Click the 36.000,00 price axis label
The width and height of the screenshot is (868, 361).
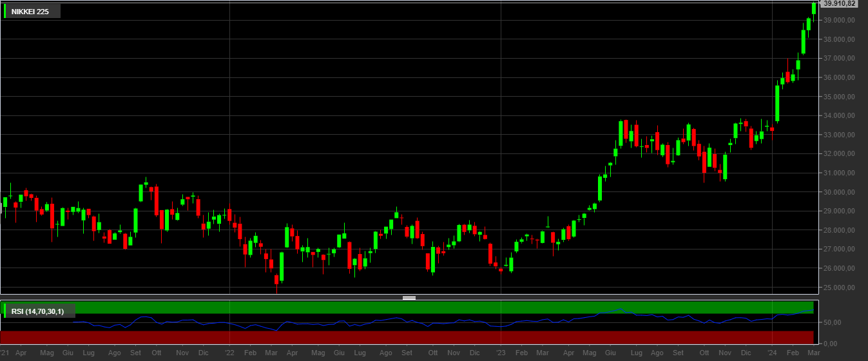pos(839,77)
